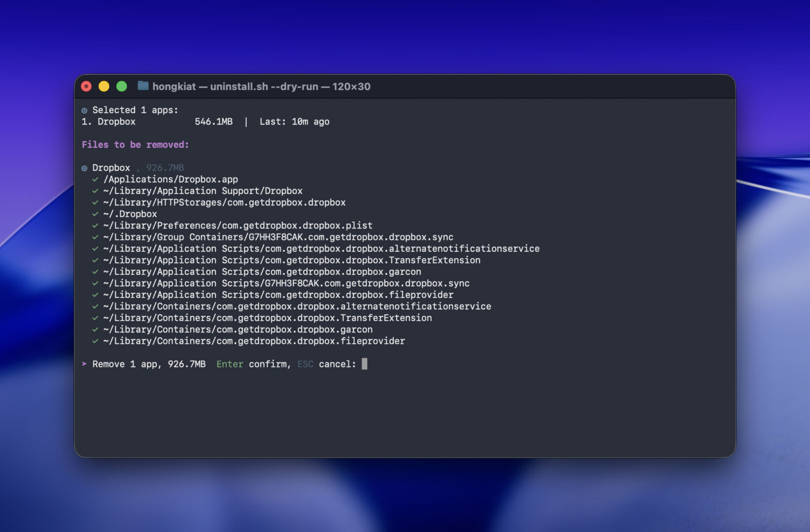
Task: Click the checkmark beside the Preferences plist path
Action: tap(95, 226)
